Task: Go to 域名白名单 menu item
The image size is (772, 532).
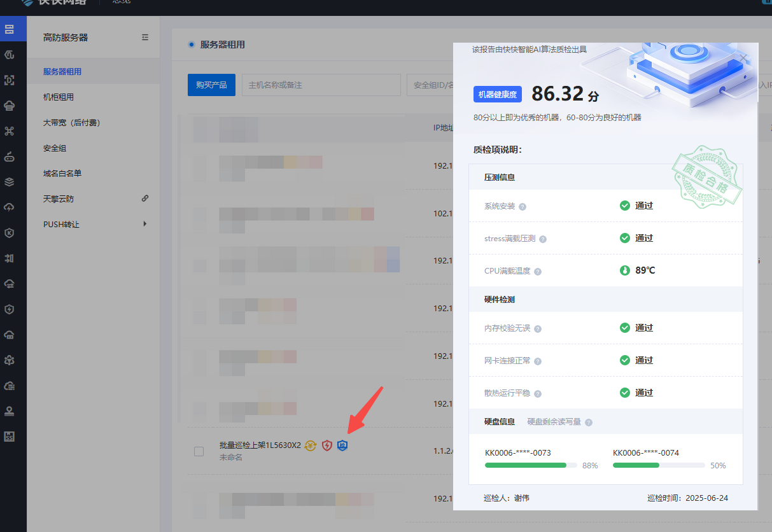Action: [62, 173]
